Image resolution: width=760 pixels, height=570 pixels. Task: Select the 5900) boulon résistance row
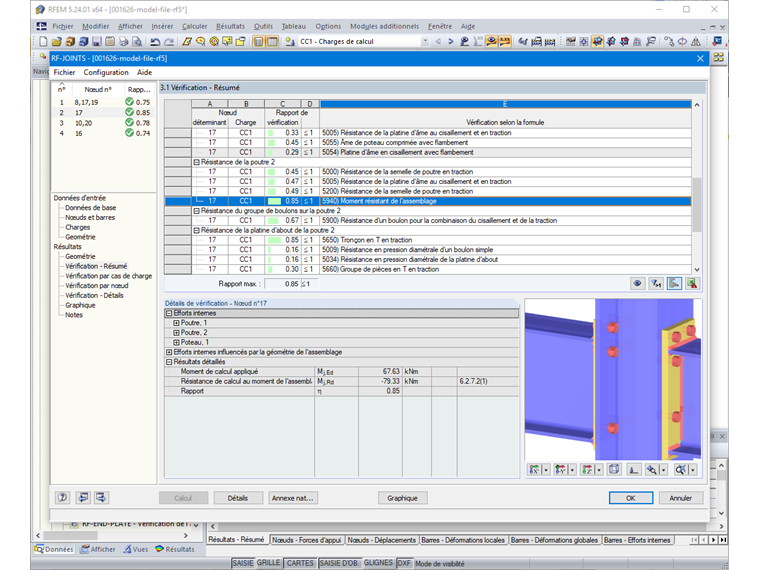click(x=428, y=221)
